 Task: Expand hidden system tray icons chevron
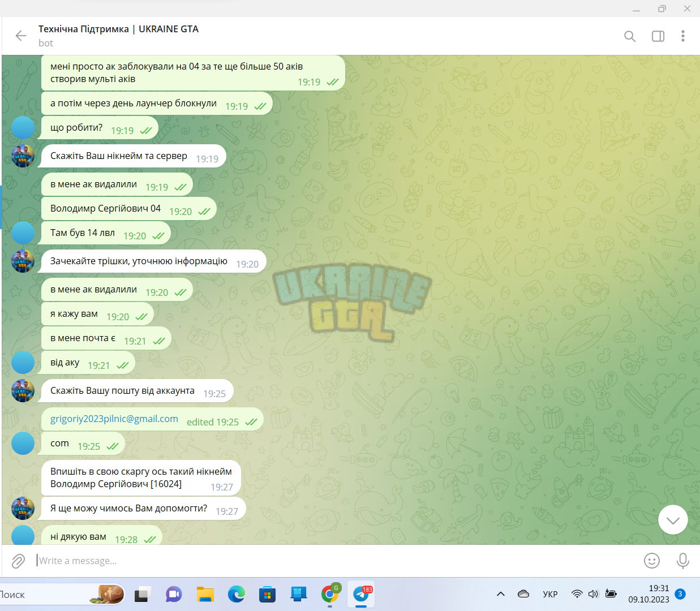pyautogui.click(x=501, y=594)
